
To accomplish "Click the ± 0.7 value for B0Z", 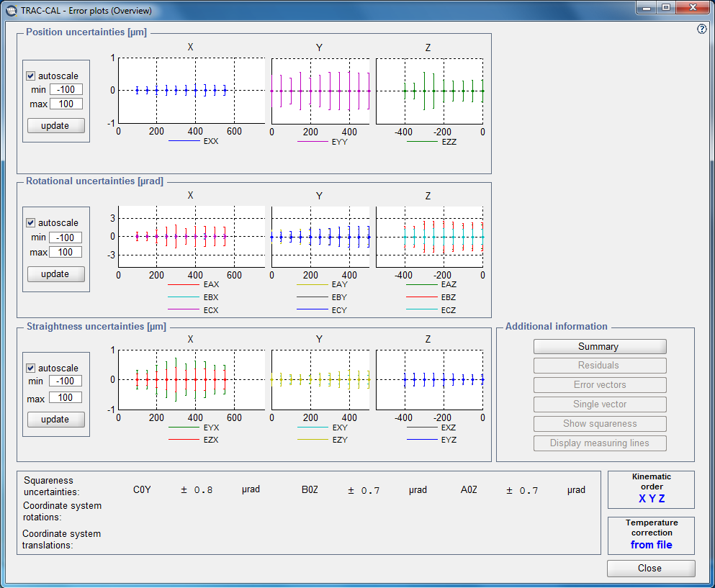I will click(364, 490).
